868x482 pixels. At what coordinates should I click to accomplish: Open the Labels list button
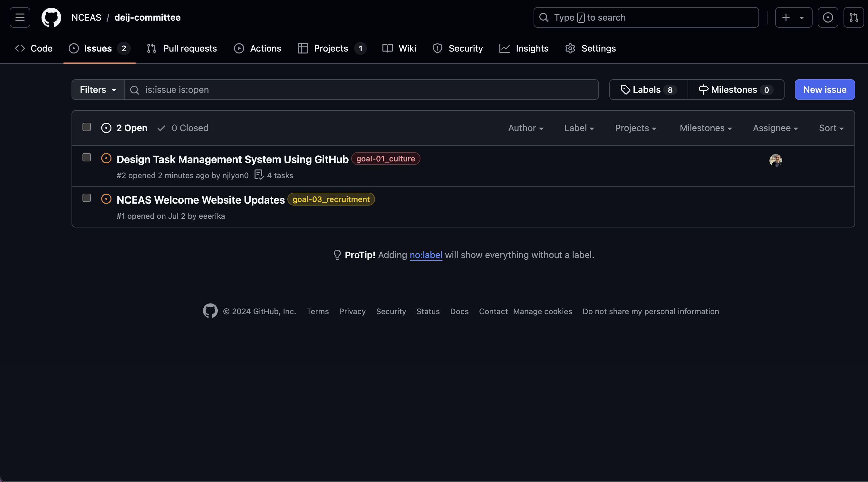(648, 90)
